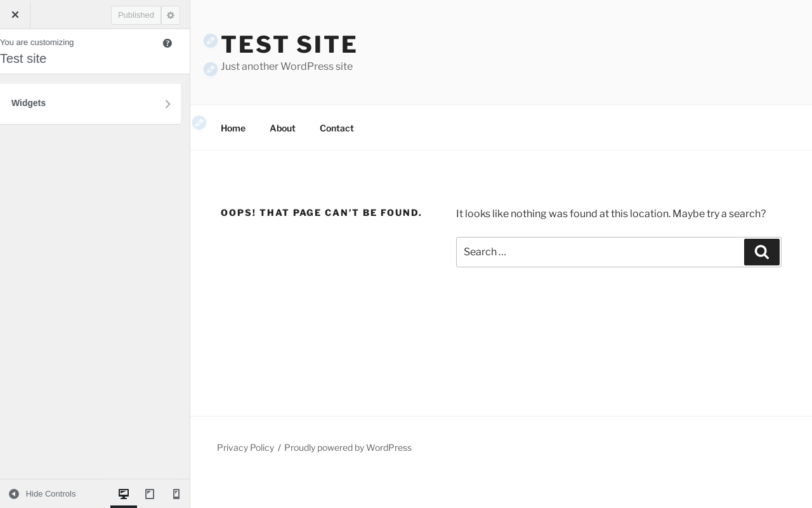Click the help question mark icon

(167, 43)
